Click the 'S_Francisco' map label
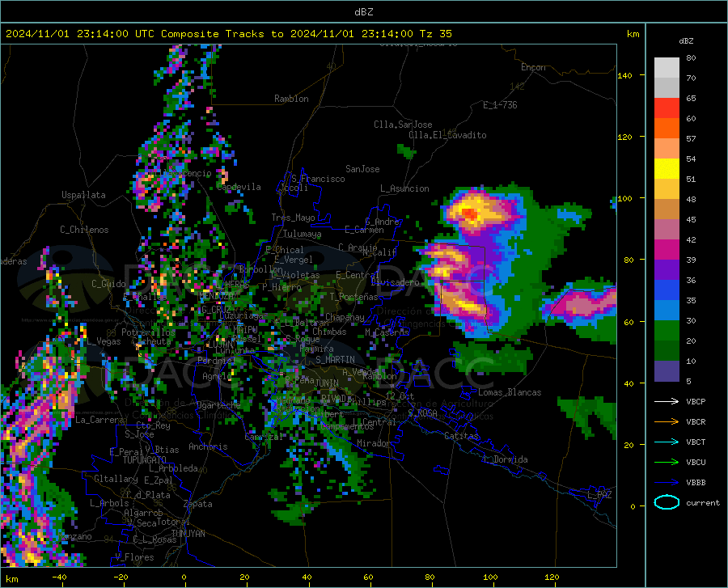This screenshot has height=588, width=728. [318, 179]
